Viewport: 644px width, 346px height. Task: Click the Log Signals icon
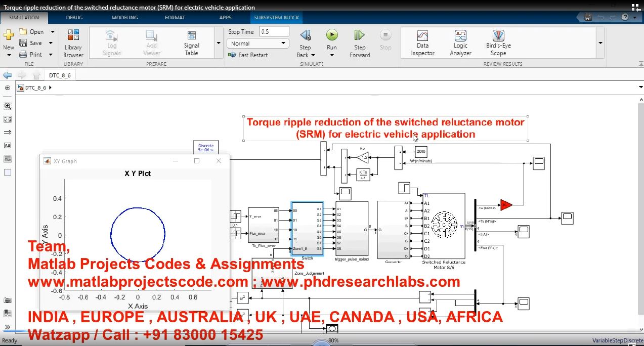(x=111, y=35)
